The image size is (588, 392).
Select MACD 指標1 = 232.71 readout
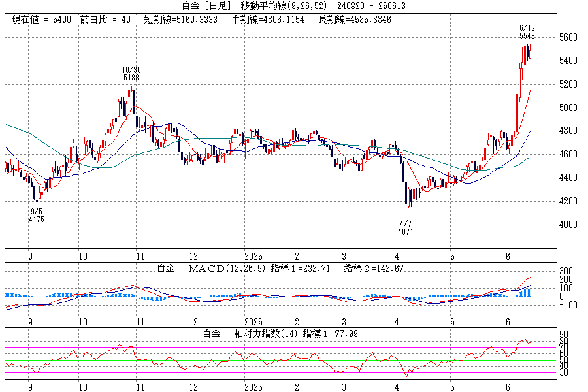308,269
